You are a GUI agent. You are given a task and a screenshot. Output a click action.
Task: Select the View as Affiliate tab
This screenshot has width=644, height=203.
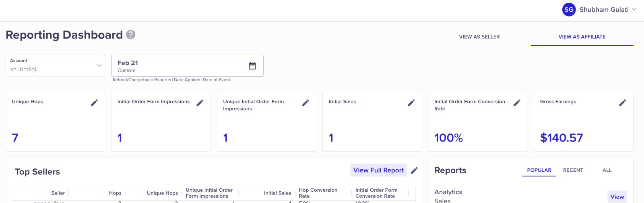[x=582, y=37]
